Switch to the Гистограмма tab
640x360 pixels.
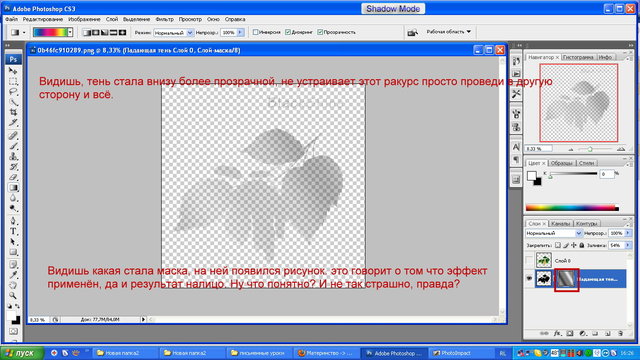[578, 57]
